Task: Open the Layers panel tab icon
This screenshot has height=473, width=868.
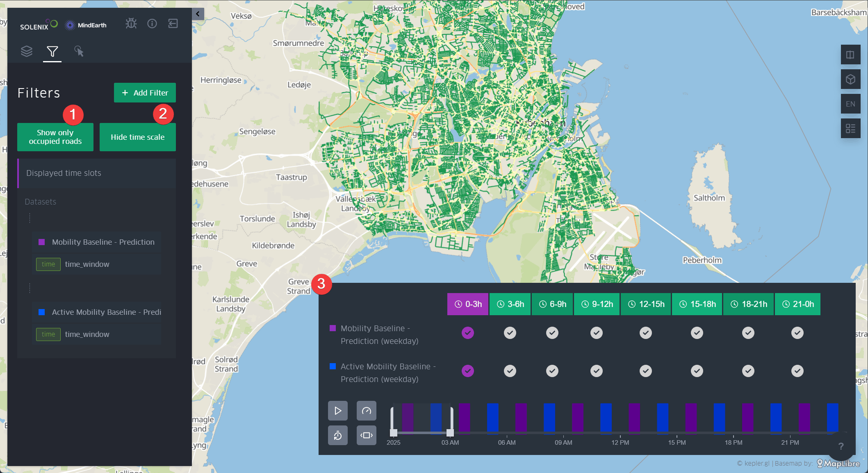Action: point(27,51)
